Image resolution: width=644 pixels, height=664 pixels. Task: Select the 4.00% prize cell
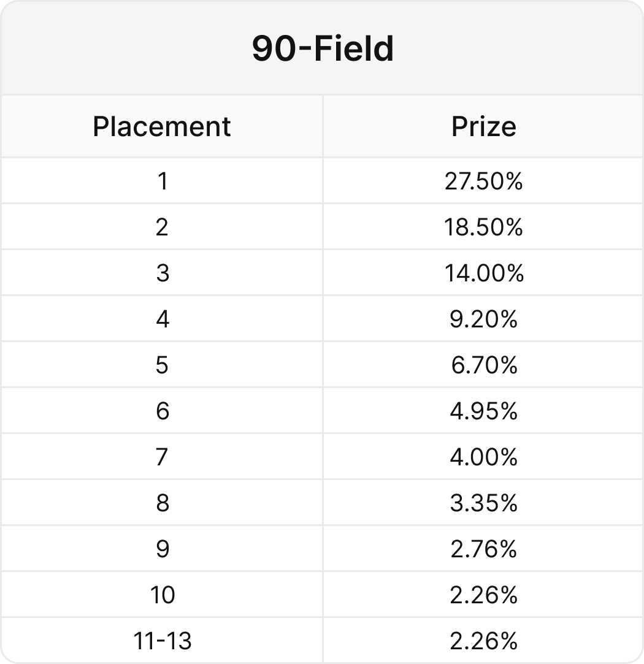point(483,457)
